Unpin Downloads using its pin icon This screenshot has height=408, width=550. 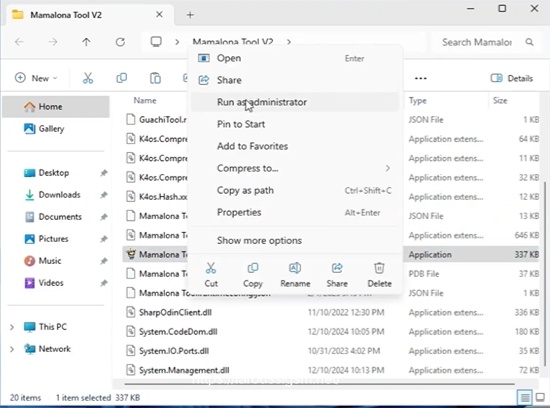[103, 195]
